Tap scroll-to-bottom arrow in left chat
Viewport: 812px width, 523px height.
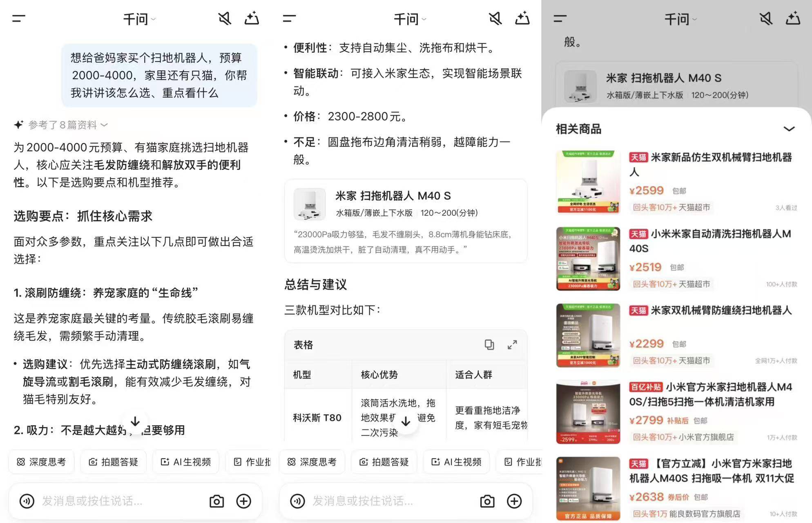tap(135, 422)
